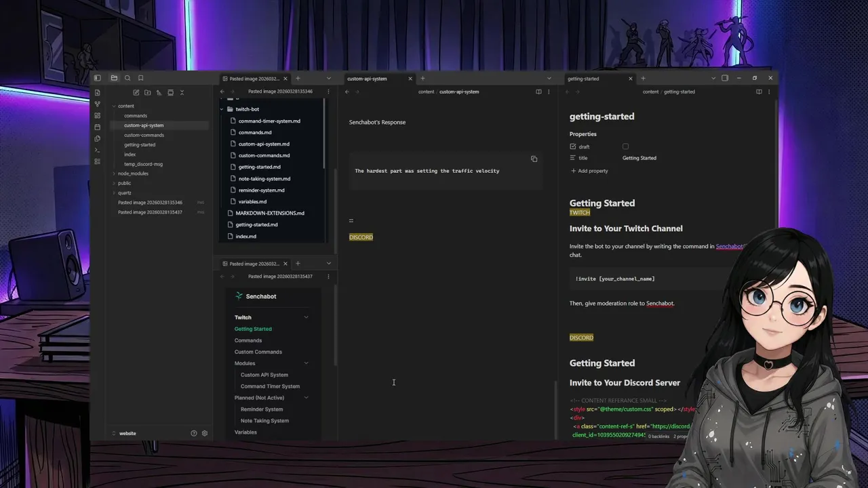This screenshot has height=488, width=868.
Task: Open more options for Pasted image 20260328135437
Action: (328, 277)
